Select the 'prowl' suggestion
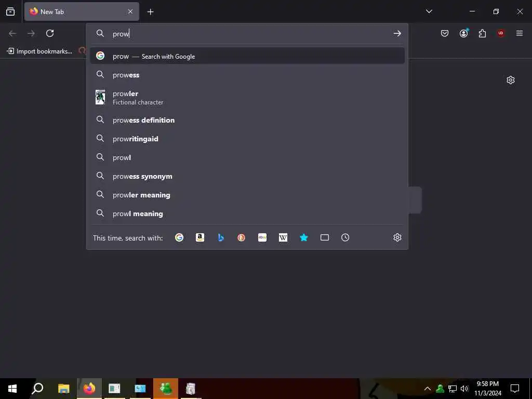Viewport: 532px width, 399px height. 247,157
